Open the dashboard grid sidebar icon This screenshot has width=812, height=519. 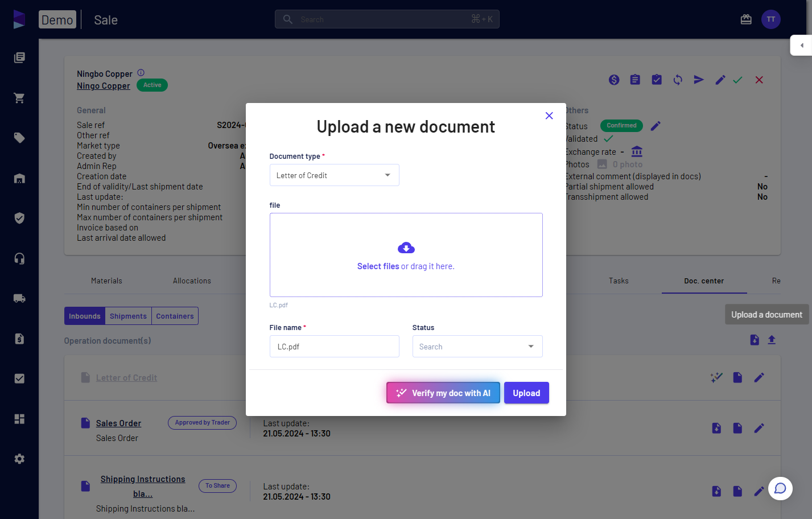click(19, 419)
